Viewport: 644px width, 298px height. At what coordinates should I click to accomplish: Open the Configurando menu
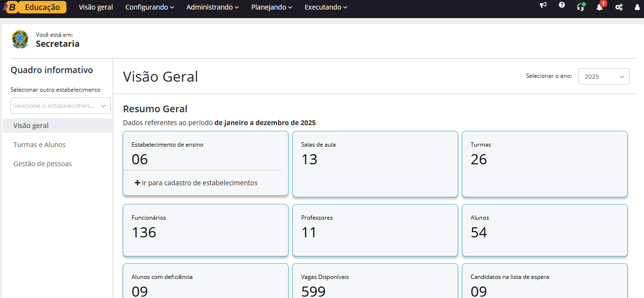pos(149,7)
